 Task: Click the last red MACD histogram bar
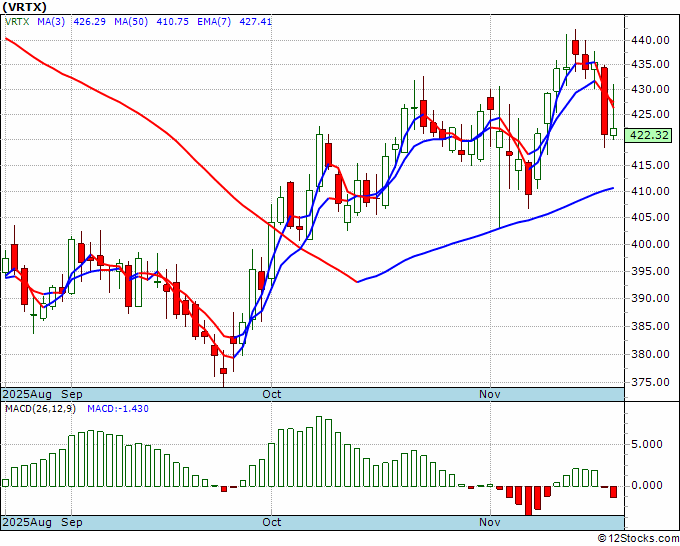point(614,492)
